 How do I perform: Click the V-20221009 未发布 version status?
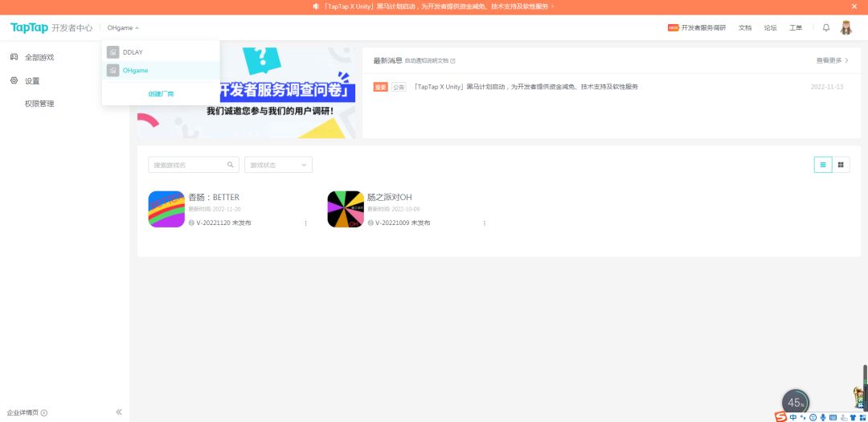pos(399,223)
